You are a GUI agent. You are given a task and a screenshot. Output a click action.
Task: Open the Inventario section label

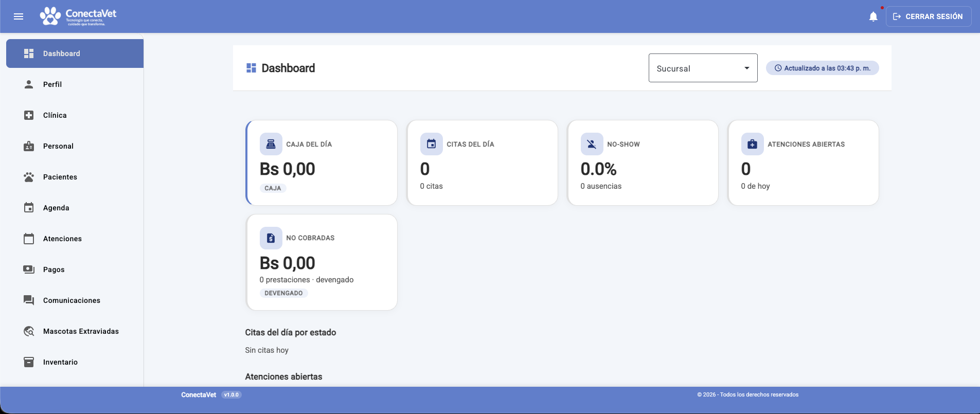pyautogui.click(x=60, y=362)
